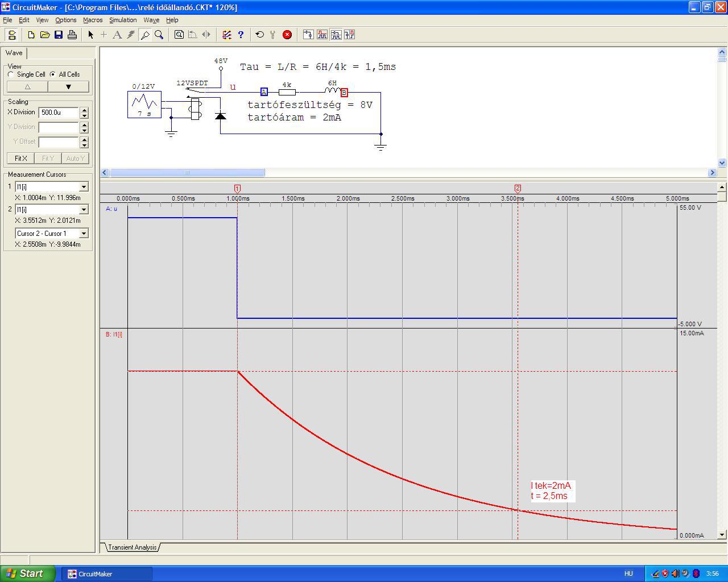Open the Cursor 2 - Cursor 1 dropdown
Screen dimensions: 728x582
point(84,233)
